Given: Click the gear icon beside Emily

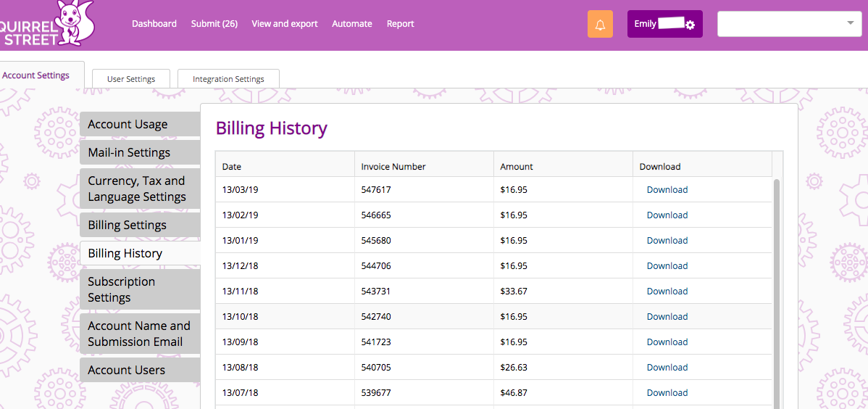Looking at the screenshot, I should (x=690, y=25).
